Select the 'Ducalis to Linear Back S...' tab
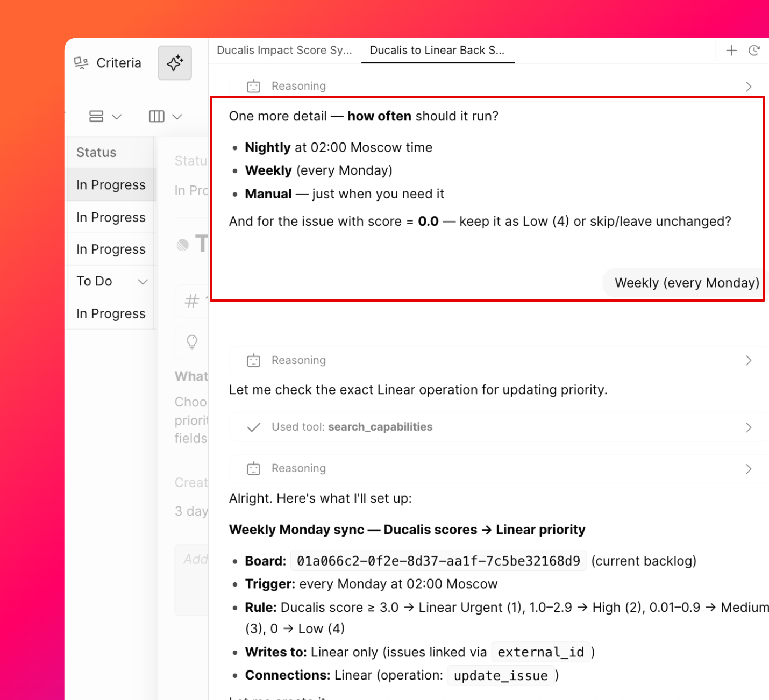The width and height of the screenshot is (769, 700). (437, 51)
